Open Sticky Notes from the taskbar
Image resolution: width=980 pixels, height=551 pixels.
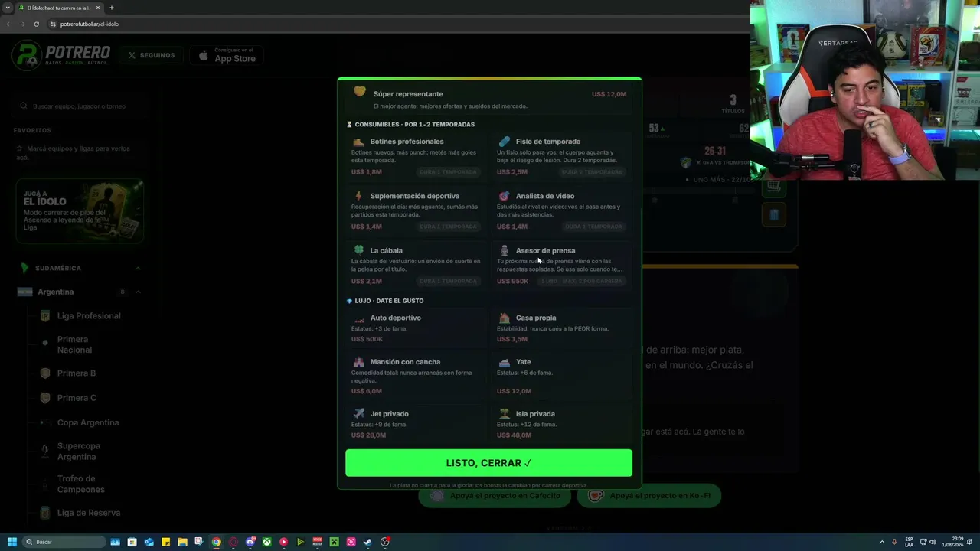pos(165,542)
